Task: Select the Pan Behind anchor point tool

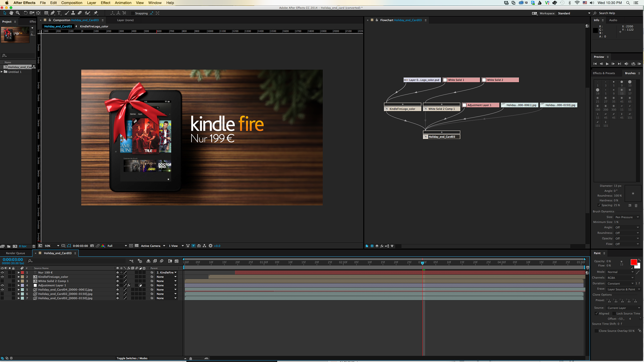Action: click(38, 13)
